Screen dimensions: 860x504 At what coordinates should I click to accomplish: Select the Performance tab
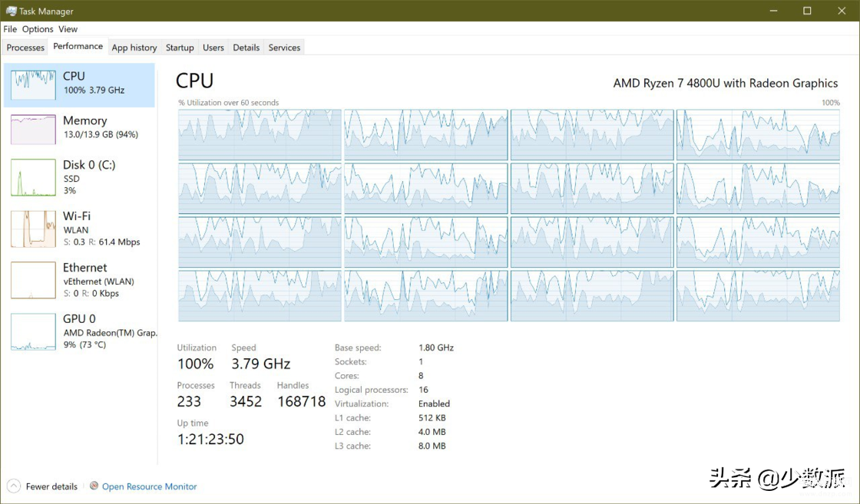78,47
